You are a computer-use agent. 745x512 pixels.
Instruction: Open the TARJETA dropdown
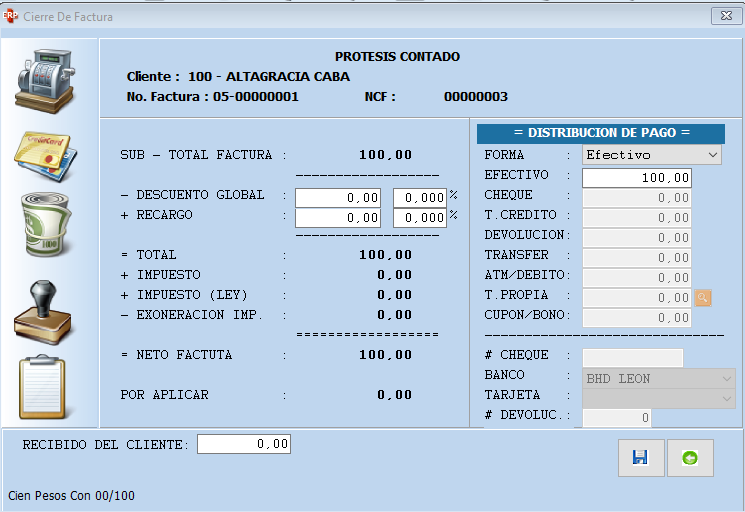point(724,398)
